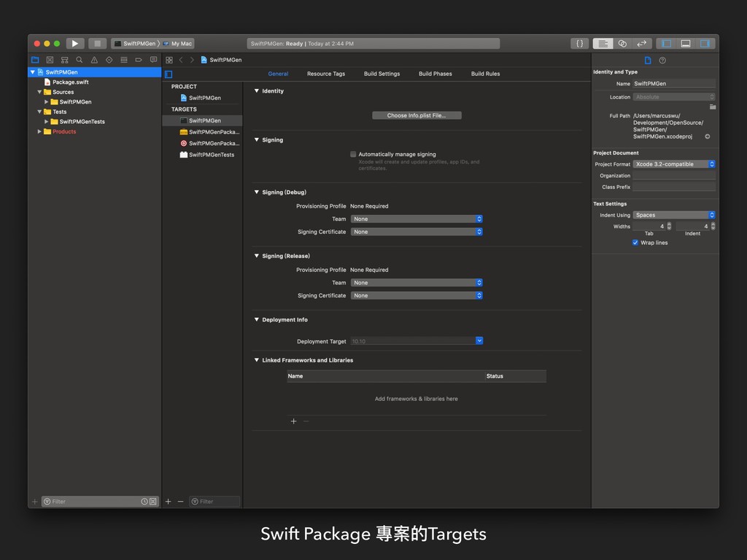Open the Source Control navigator

pos(50,60)
